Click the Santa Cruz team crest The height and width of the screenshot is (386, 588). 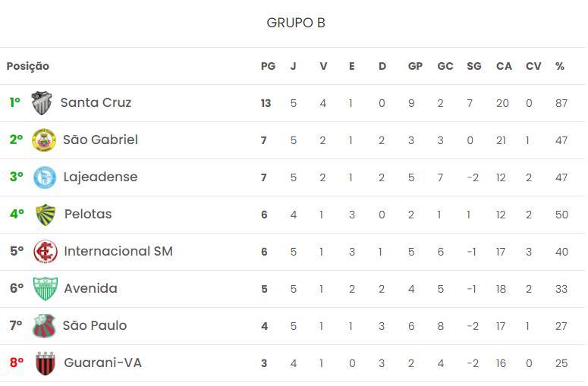pos(42,103)
